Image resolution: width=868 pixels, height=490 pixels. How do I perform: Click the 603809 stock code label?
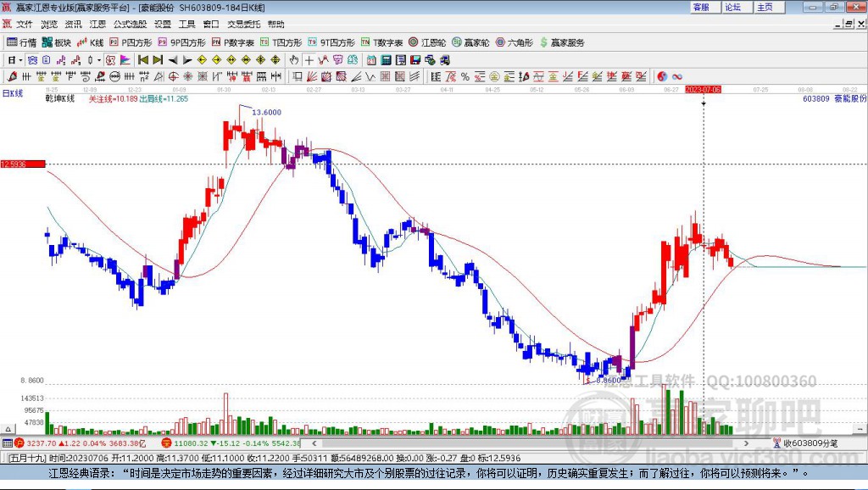coord(816,98)
